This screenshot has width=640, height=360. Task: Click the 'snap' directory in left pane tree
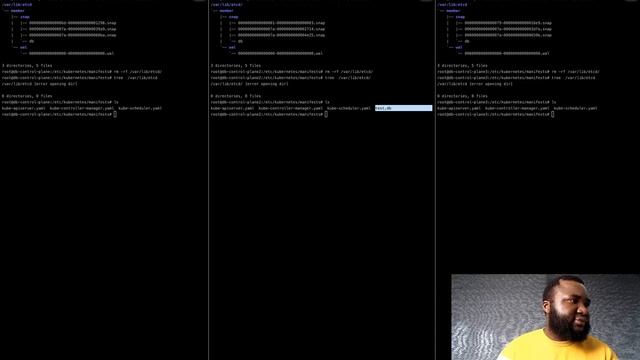coord(25,17)
